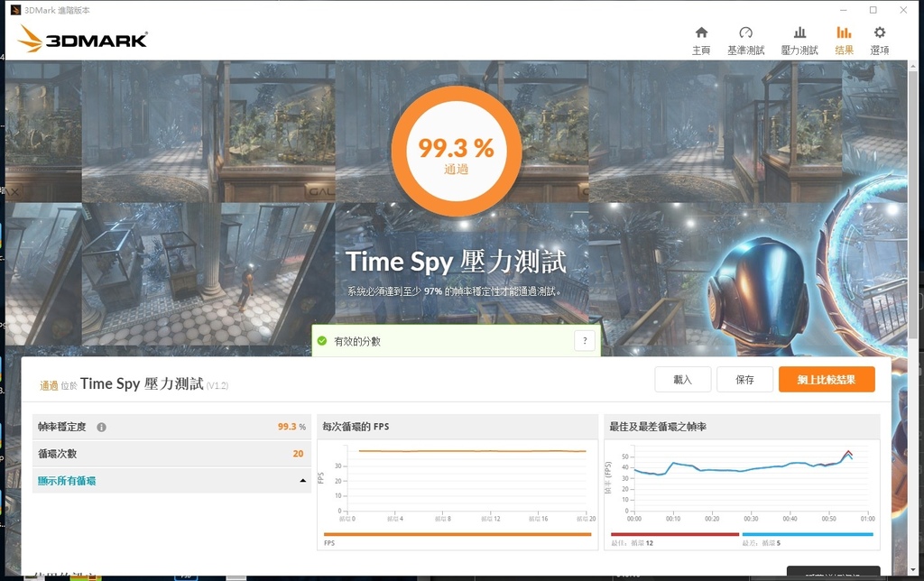Open the 選項 options tab
The width and height of the screenshot is (924, 581).
coord(879,41)
